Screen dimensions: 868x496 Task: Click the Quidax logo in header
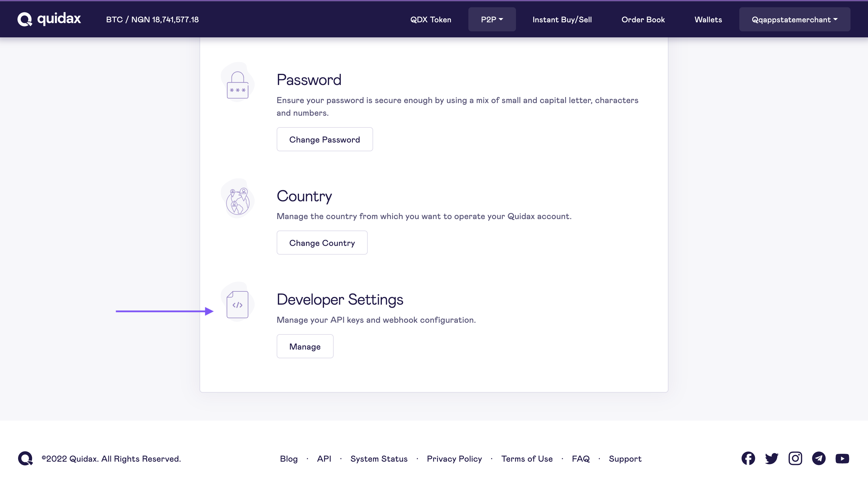pyautogui.click(x=49, y=19)
